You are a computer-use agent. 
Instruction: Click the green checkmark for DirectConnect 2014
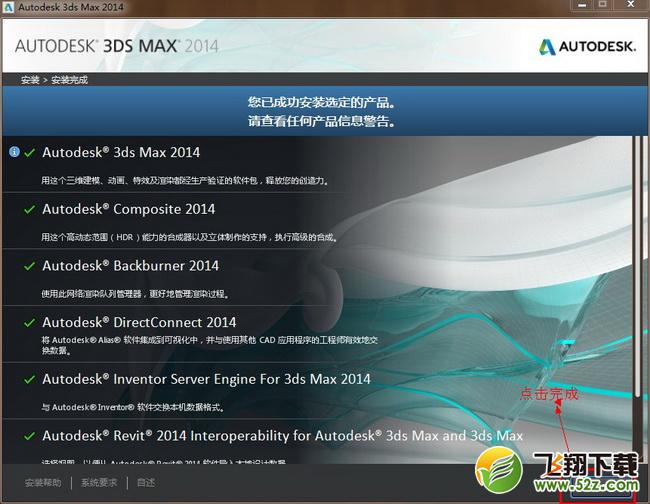coord(29,322)
